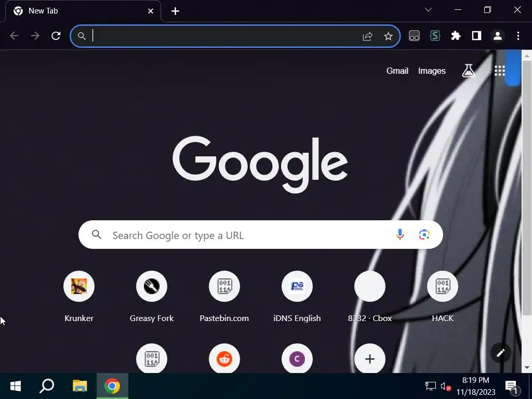Start voice search with microphone icon
Viewport: 532px width, 399px height.
coord(400,234)
